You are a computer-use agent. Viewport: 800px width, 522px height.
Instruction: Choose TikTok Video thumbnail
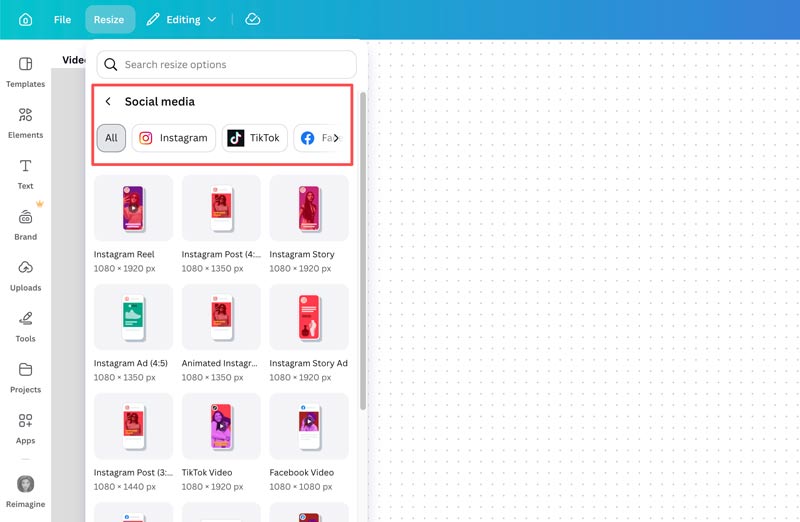tap(221, 426)
